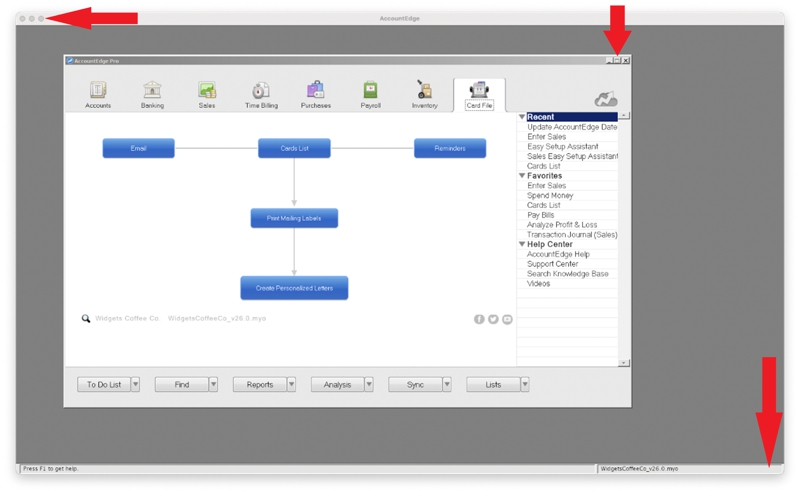Open Easy Setup Assistant
The height and width of the screenshot is (494, 800).
pyautogui.click(x=563, y=146)
